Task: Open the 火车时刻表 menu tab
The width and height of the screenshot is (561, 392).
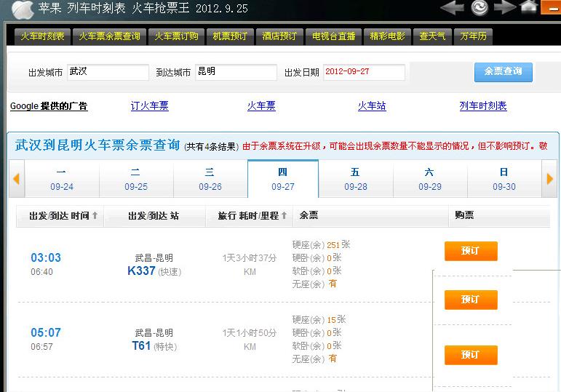Action: pos(42,36)
